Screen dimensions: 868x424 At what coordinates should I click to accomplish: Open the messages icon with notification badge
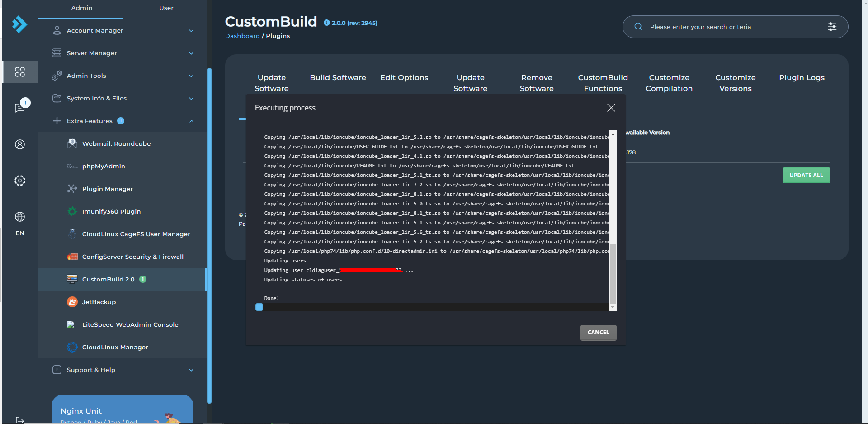click(x=20, y=107)
